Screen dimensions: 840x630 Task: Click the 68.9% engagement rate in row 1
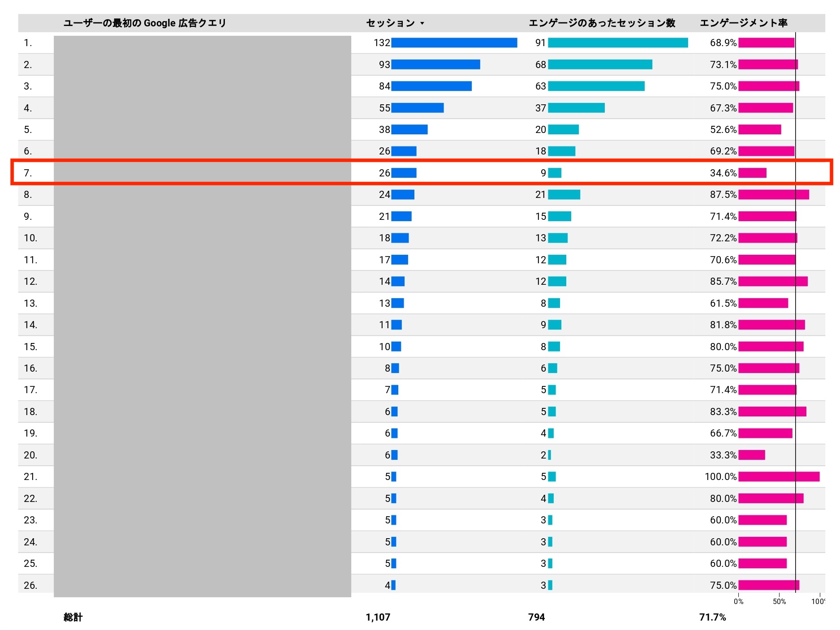pyautogui.click(x=723, y=43)
